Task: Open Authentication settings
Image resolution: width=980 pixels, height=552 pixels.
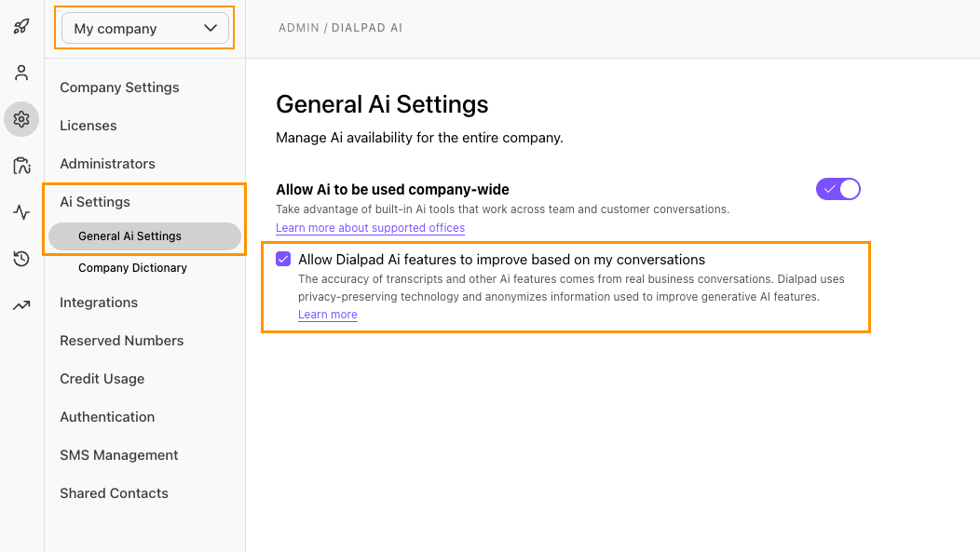Action: (x=107, y=416)
